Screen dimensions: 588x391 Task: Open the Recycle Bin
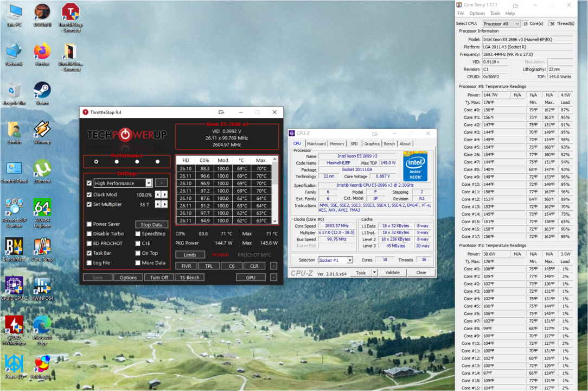[x=14, y=91]
